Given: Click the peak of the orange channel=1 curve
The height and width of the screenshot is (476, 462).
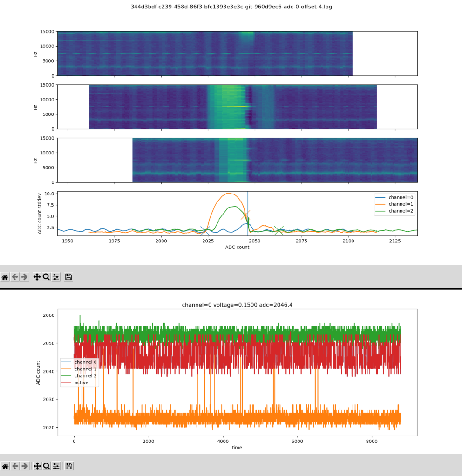Looking at the screenshot, I should pos(228,193).
